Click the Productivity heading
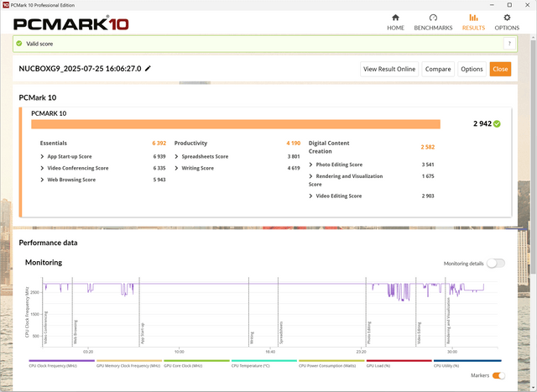The image size is (537, 392). [190, 144]
